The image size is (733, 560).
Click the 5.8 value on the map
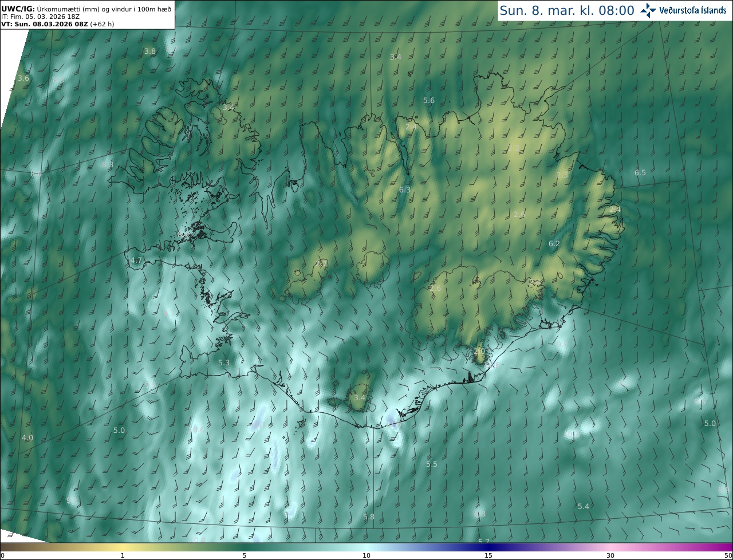point(369,516)
